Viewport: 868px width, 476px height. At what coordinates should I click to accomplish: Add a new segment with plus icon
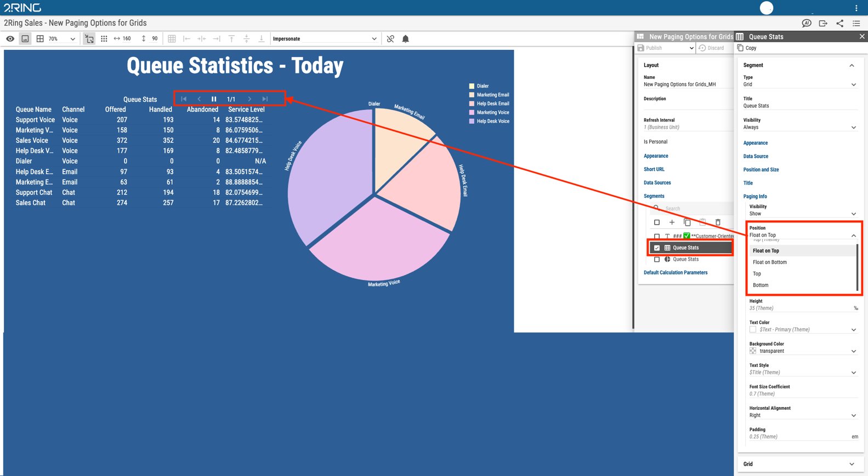click(672, 222)
